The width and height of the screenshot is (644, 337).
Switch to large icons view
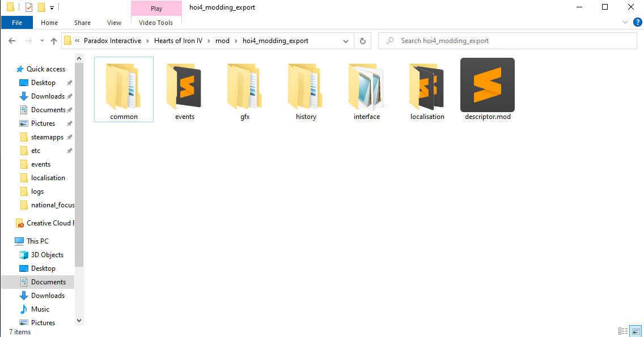(636, 331)
